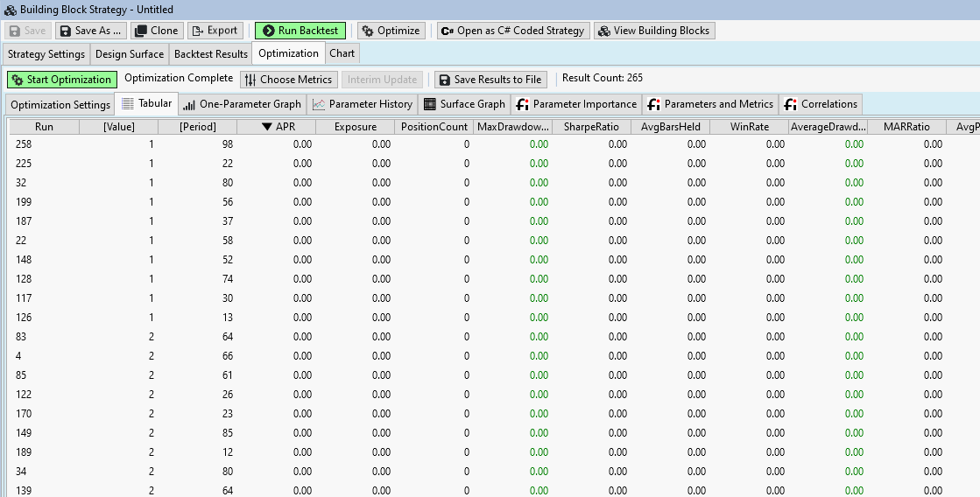Click the Save As toolbar button
980x497 pixels.
91,31
